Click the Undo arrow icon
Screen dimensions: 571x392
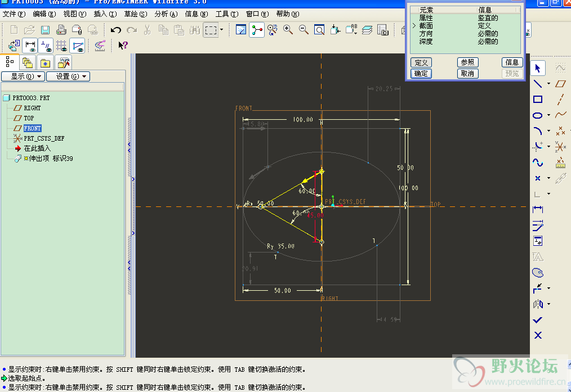pos(116,30)
